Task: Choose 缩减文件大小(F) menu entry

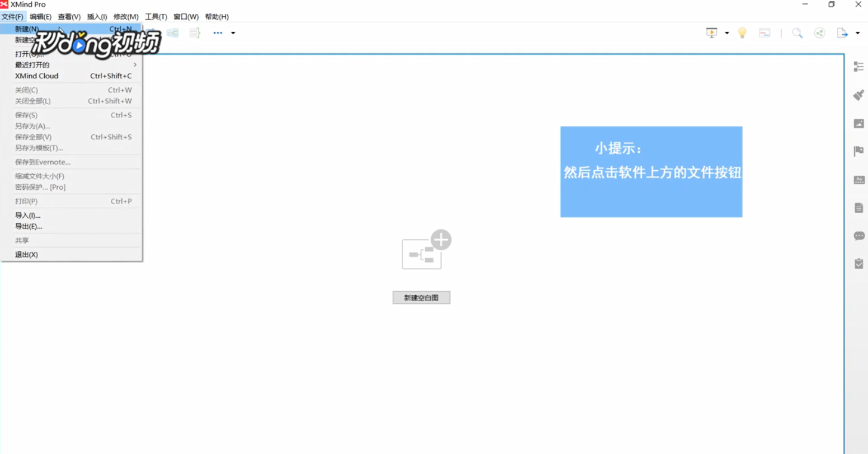Action: tap(71, 176)
